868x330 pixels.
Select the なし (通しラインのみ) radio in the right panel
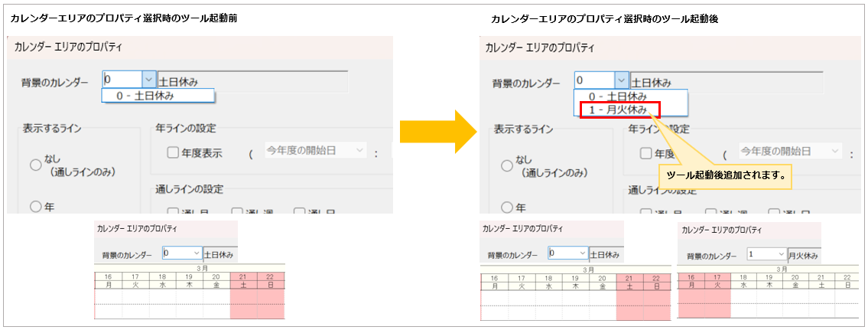click(x=507, y=166)
